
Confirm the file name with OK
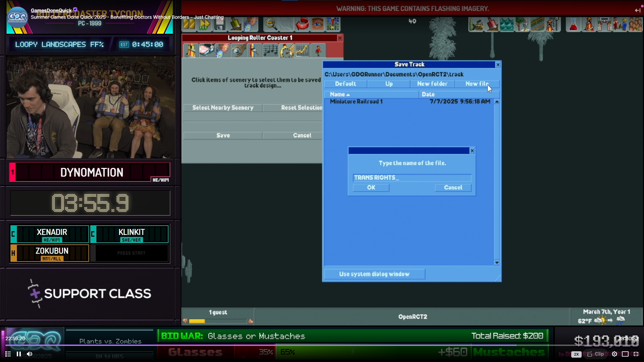pyautogui.click(x=371, y=188)
